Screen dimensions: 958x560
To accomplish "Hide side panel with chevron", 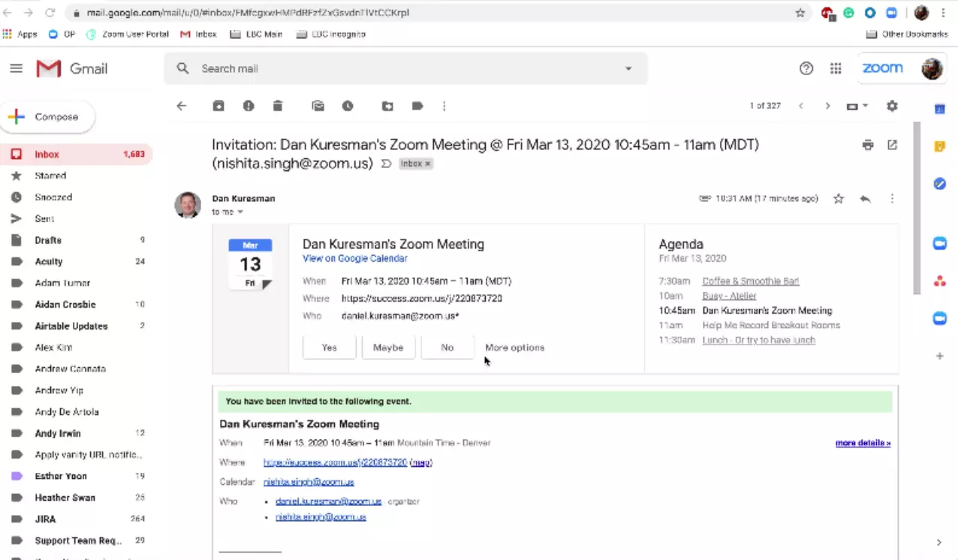I will 939,542.
